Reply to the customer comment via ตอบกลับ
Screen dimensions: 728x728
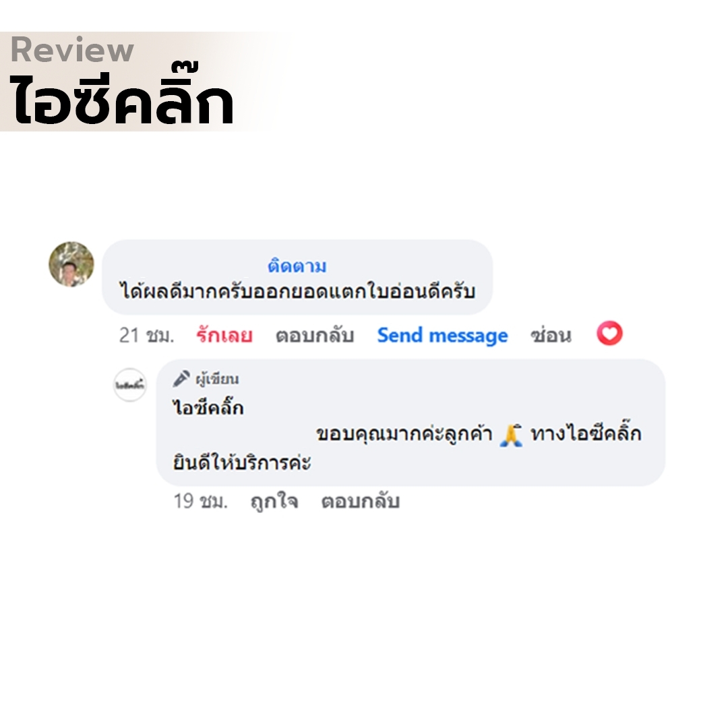(315, 335)
